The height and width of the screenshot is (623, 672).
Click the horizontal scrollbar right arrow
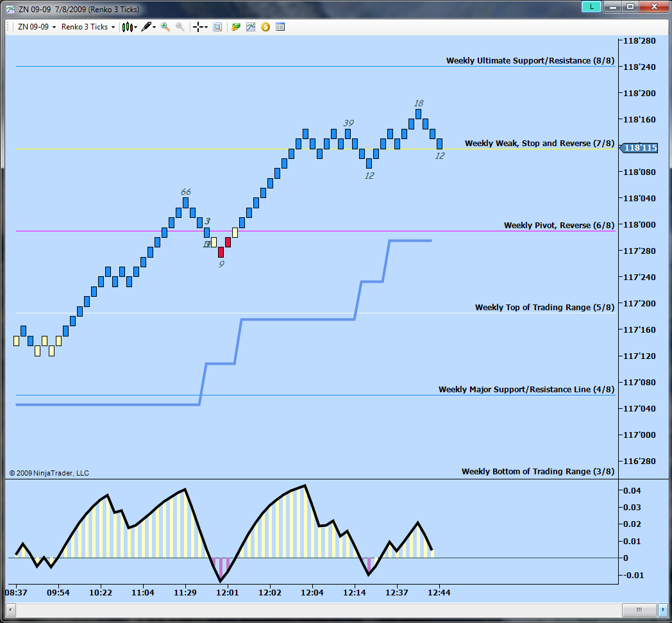[x=664, y=610]
